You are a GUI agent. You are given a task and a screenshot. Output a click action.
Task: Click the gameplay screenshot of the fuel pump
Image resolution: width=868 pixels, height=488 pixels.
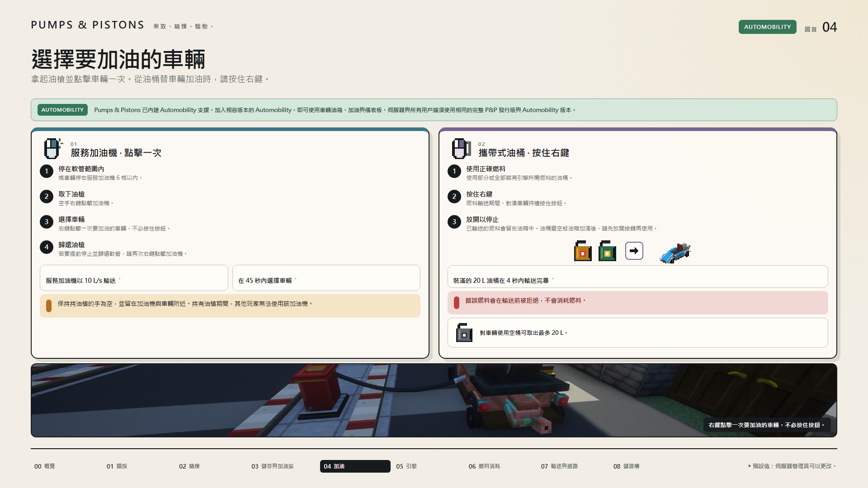coord(434,400)
